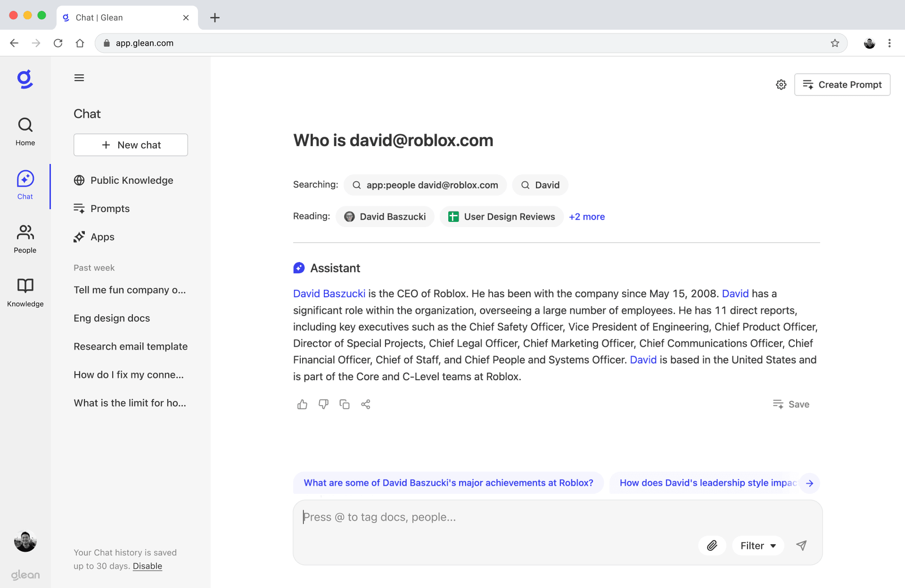Open 'Research email template' chat
Viewport: 905px width, 588px height.
tap(131, 346)
